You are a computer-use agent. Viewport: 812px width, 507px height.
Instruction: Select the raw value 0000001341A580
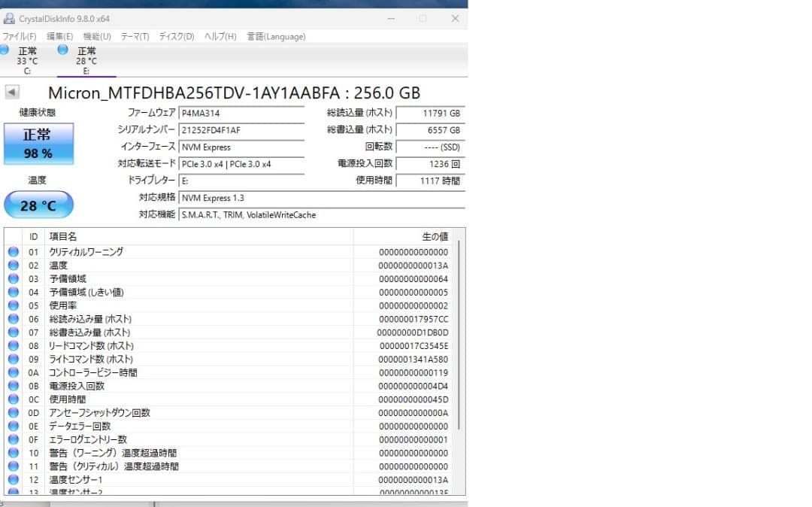pyautogui.click(x=414, y=359)
